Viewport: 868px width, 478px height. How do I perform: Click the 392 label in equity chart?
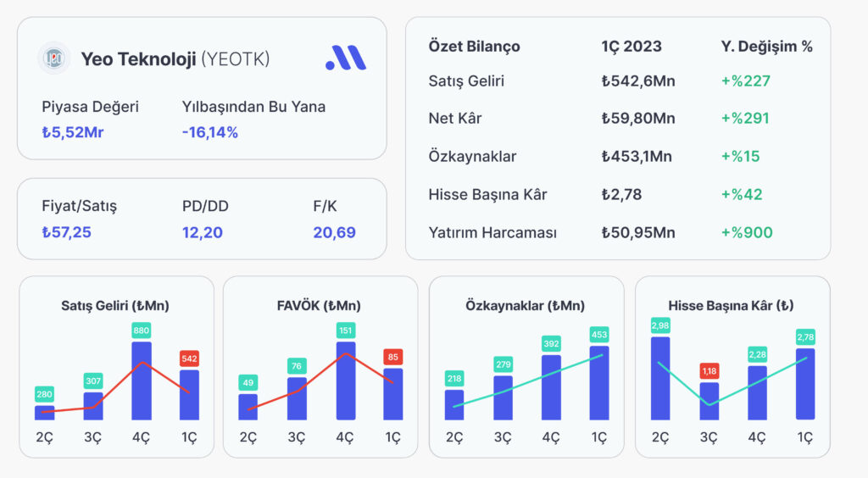click(551, 343)
